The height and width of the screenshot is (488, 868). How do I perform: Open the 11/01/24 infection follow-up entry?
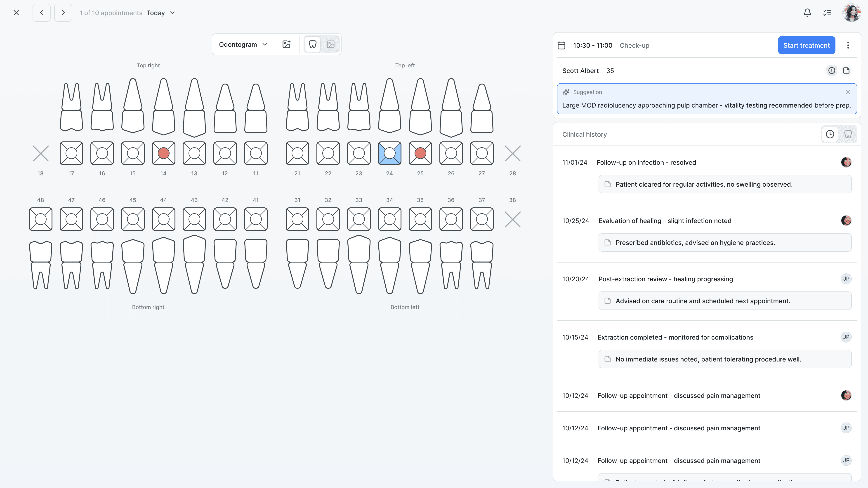point(646,162)
